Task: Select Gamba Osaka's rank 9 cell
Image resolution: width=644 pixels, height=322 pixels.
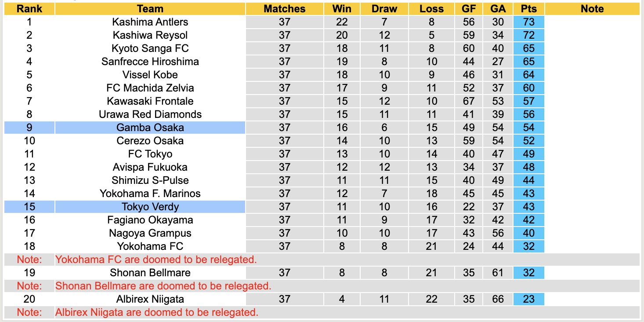Action: click(x=29, y=128)
